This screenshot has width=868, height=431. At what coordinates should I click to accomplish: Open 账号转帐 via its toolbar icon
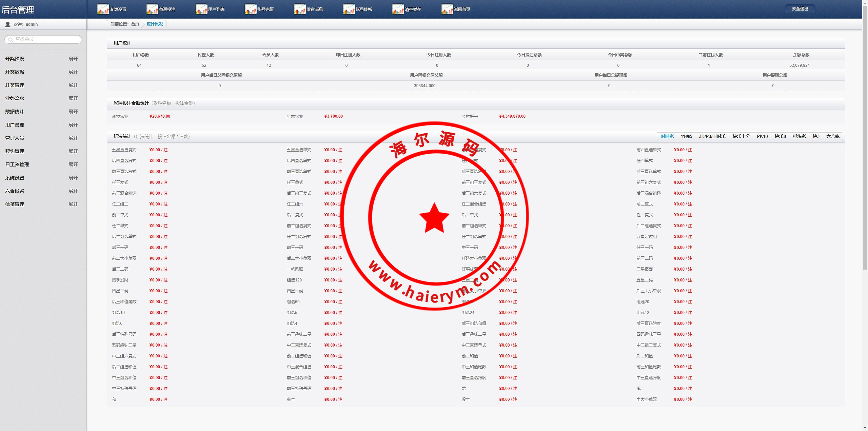[x=349, y=9]
